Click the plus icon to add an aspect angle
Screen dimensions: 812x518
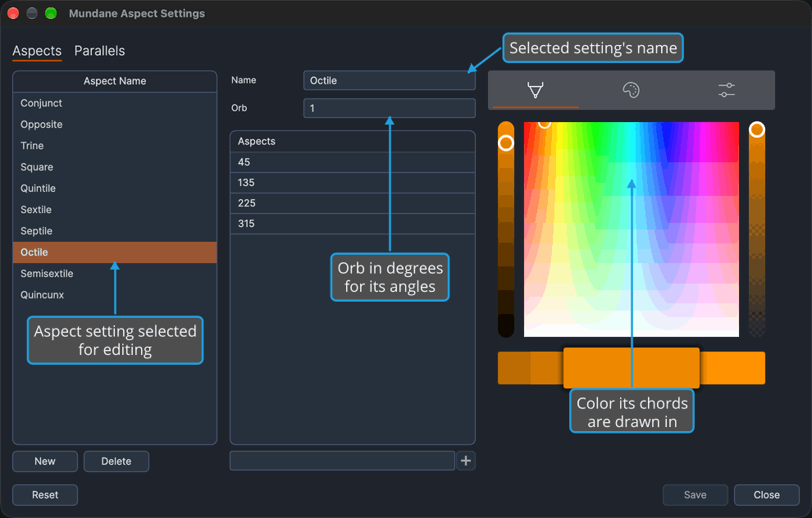(x=466, y=461)
